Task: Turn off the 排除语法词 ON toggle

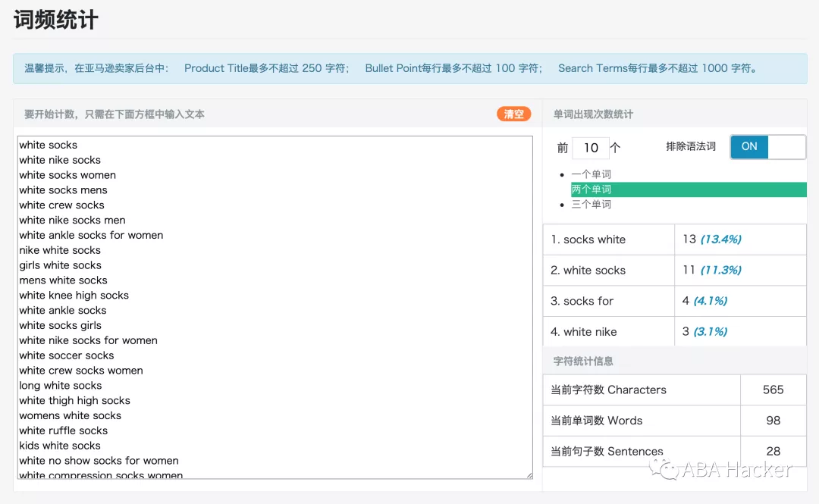Action: point(767,146)
